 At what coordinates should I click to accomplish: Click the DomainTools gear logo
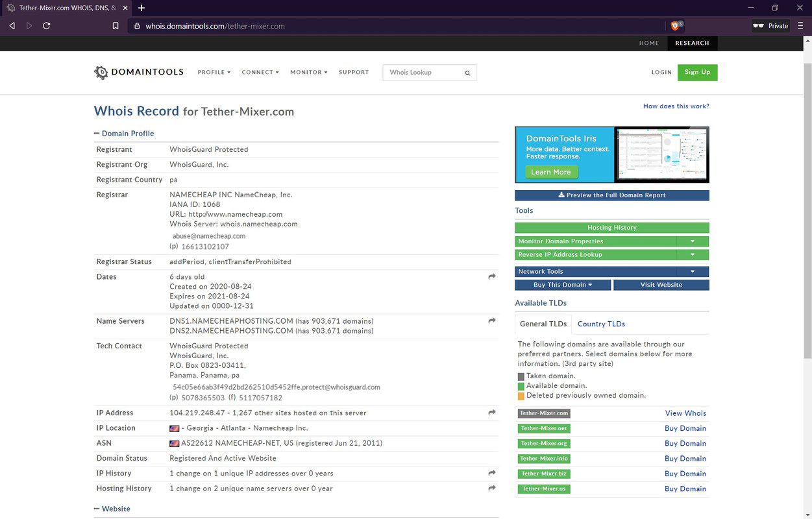click(101, 73)
